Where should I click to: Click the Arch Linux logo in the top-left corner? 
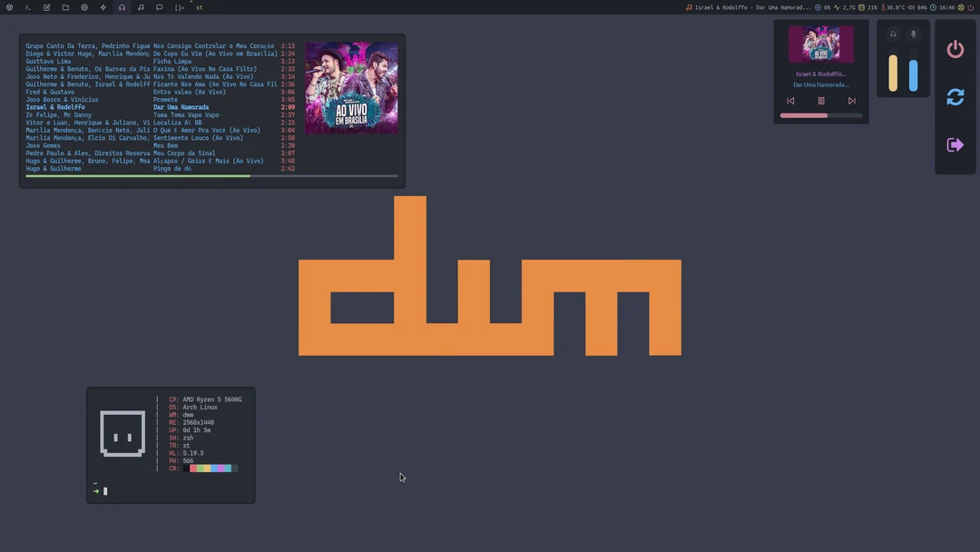click(9, 7)
